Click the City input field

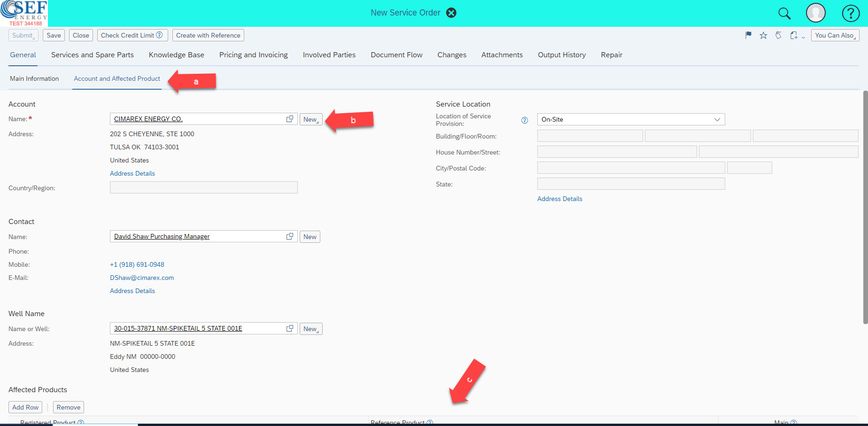click(x=631, y=168)
